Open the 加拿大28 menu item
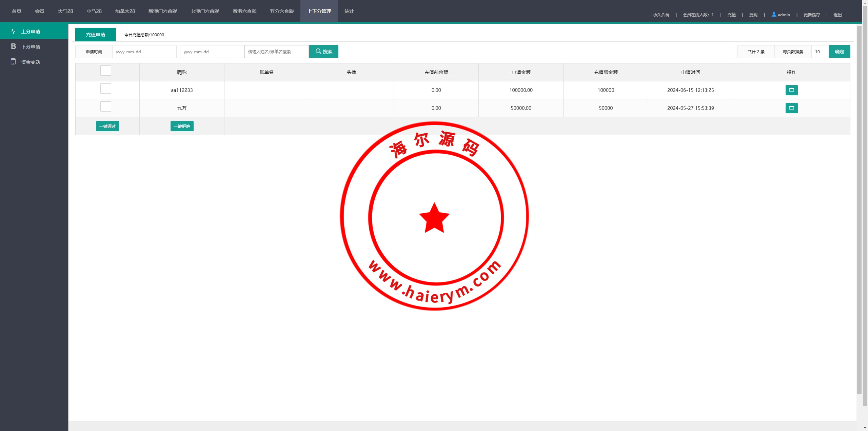 (x=125, y=11)
